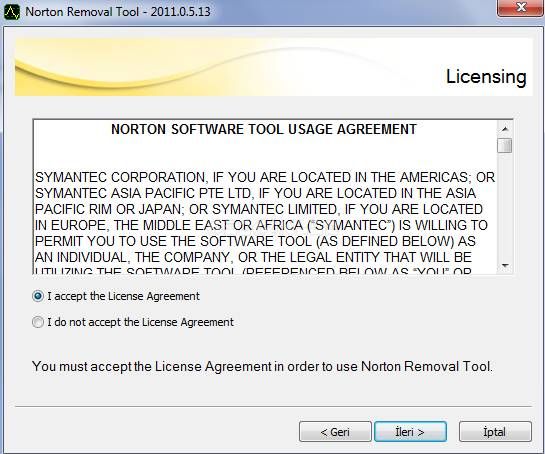Click the agreement scrollbar thumb
The image size is (545, 454).
pos(505,145)
